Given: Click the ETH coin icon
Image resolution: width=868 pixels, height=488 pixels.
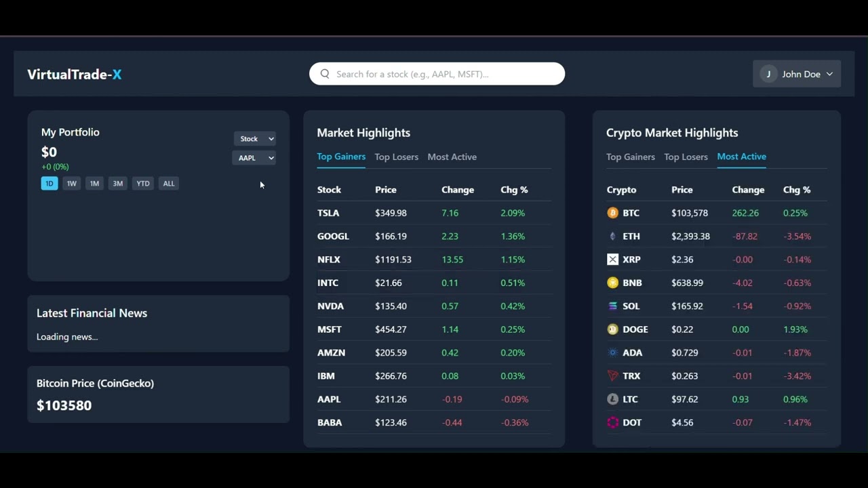Looking at the screenshot, I should click(x=613, y=236).
